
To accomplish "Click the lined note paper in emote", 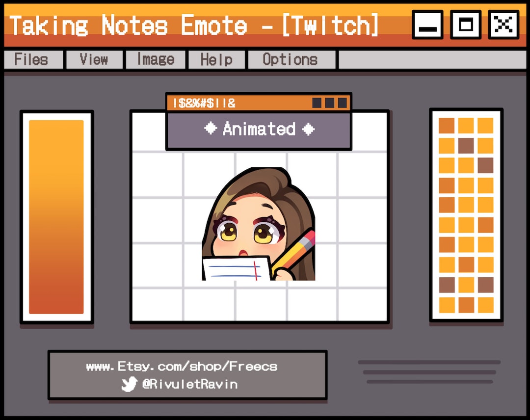I will click(237, 268).
